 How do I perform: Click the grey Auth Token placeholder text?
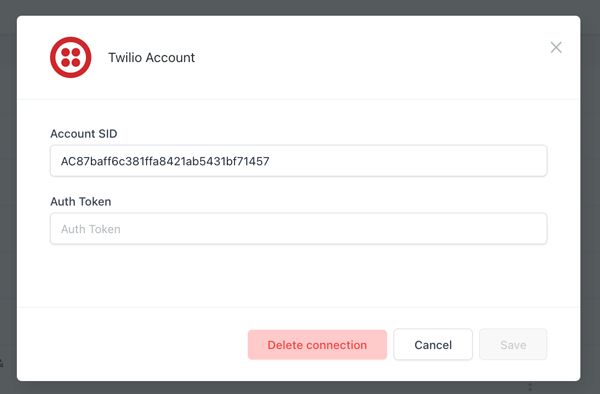pyautogui.click(x=91, y=229)
